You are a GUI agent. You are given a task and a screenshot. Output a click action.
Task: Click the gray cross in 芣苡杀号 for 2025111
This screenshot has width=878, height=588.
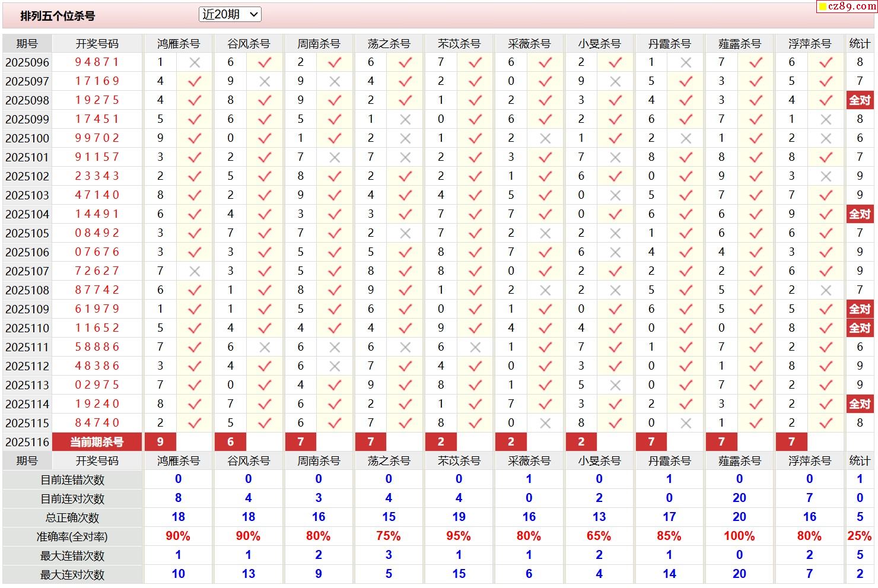click(x=475, y=347)
